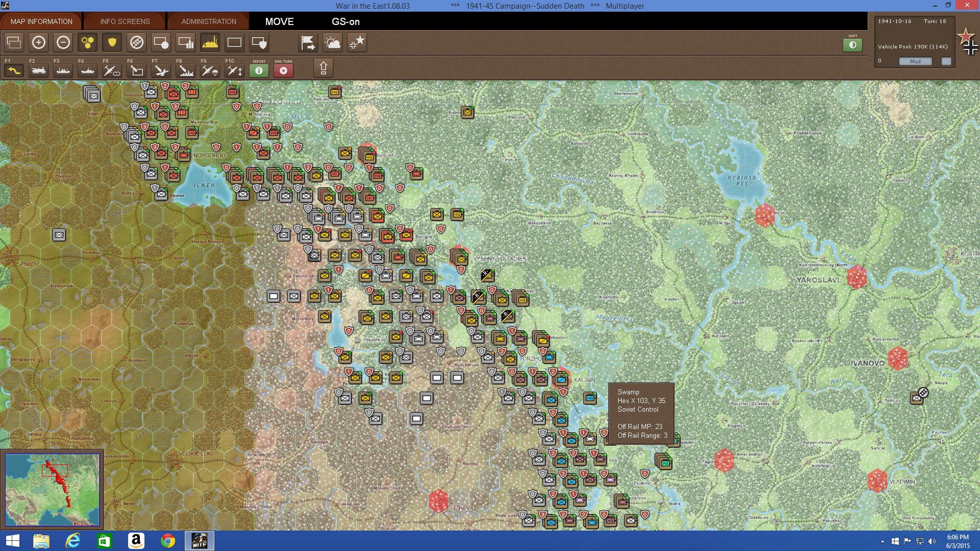Screen dimensions: 980x551
Task: Show the weather overlay icon
Action: pos(333,42)
